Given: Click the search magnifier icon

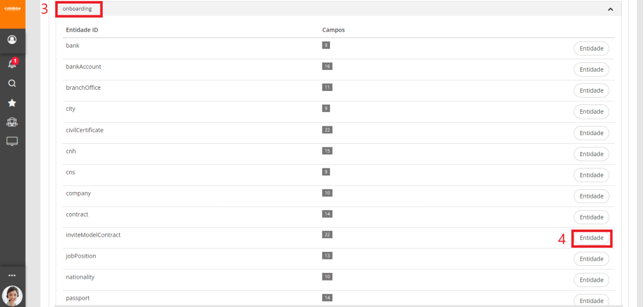Looking at the screenshot, I should [x=12, y=83].
